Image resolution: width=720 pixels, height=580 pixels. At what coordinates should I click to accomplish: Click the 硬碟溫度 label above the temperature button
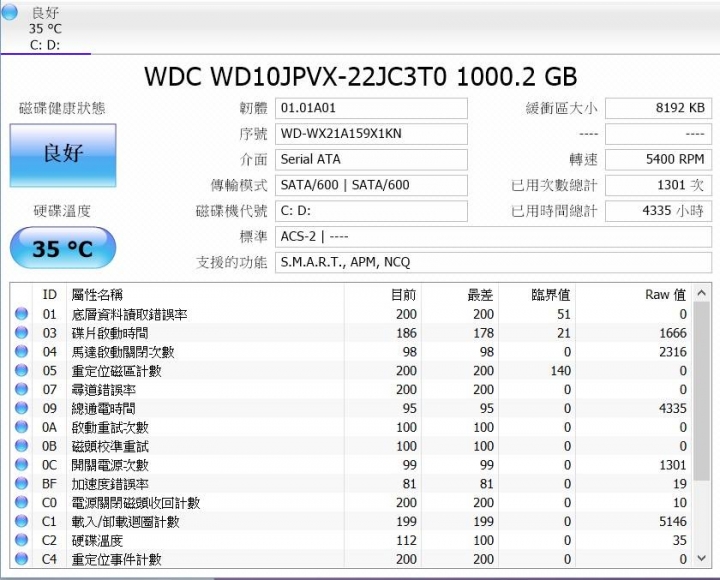coord(62,211)
